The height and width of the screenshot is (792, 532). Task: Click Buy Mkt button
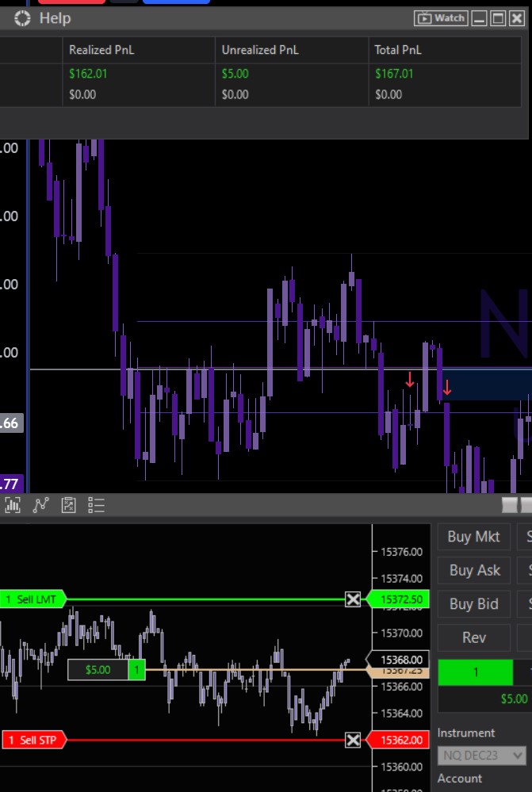(474, 537)
